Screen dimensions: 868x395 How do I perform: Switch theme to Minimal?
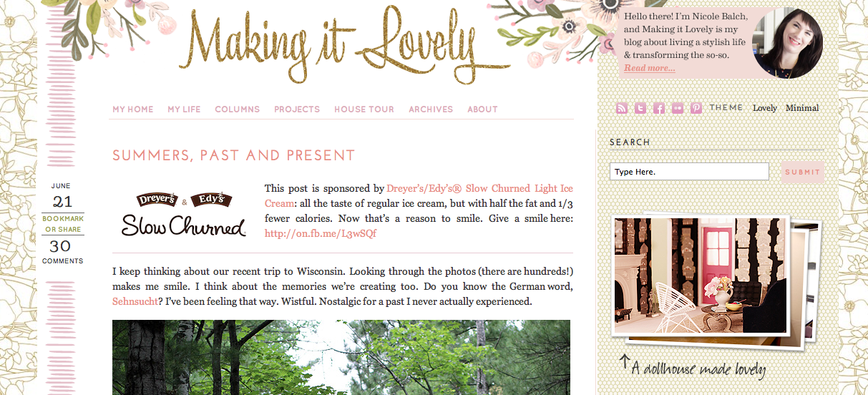coord(802,108)
